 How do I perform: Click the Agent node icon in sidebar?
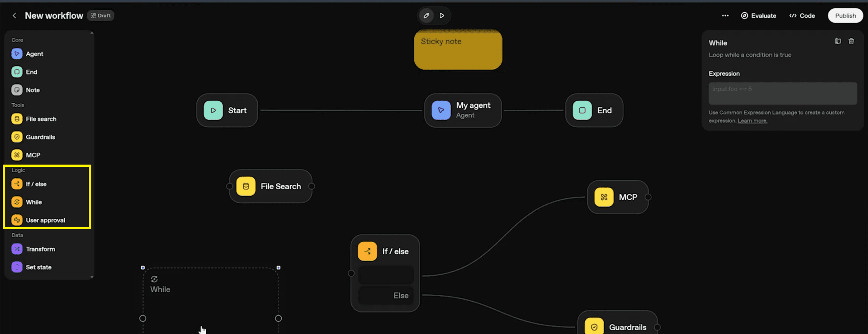pos(17,54)
